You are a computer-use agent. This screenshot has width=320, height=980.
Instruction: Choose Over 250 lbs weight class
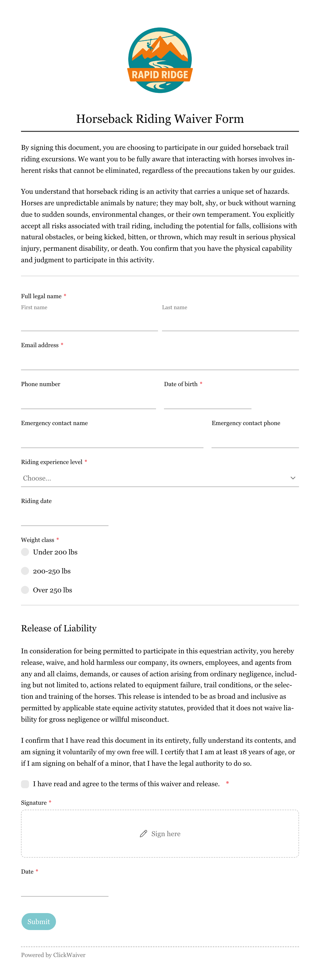coord(25,590)
